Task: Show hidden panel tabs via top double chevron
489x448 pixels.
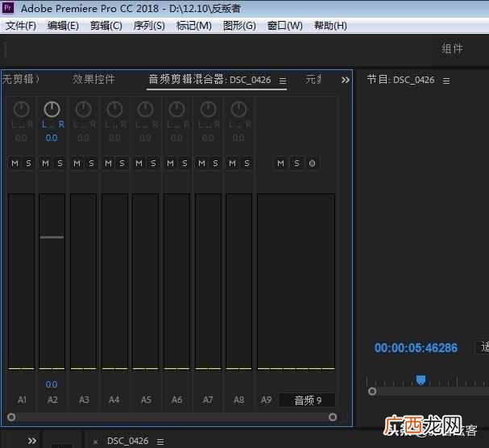Action: (346, 81)
